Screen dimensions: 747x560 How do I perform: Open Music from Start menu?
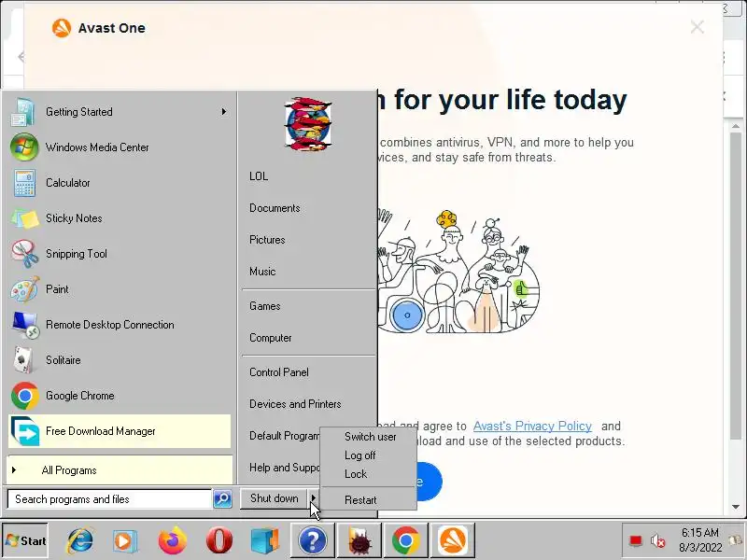click(x=262, y=272)
